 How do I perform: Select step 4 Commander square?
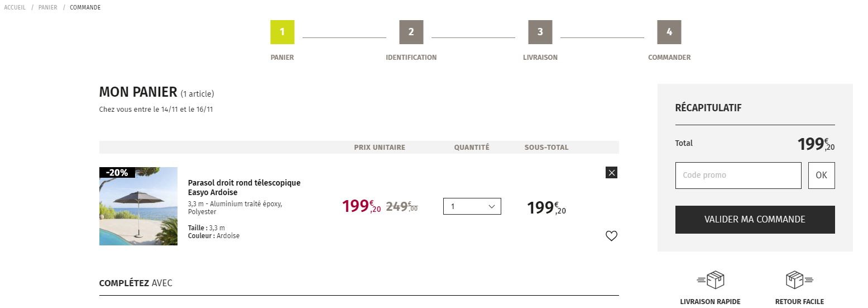(669, 32)
